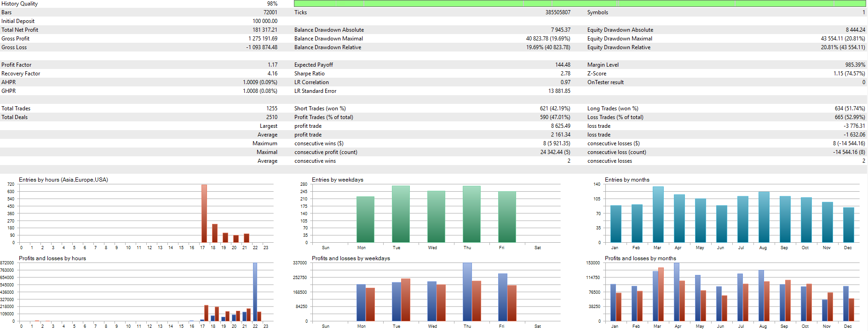
Task: Click the Profits and losses by months title
Action: (640, 258)
